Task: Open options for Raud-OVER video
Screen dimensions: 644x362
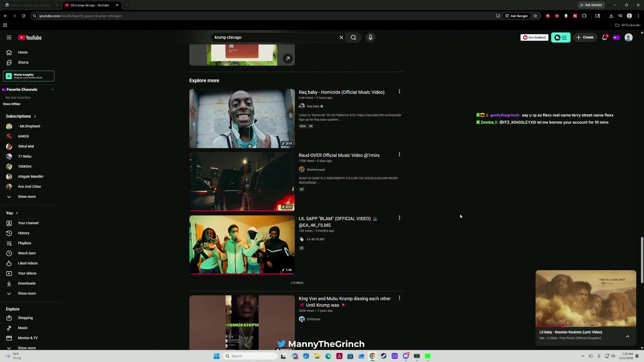Action: click(x=399, y=154)
